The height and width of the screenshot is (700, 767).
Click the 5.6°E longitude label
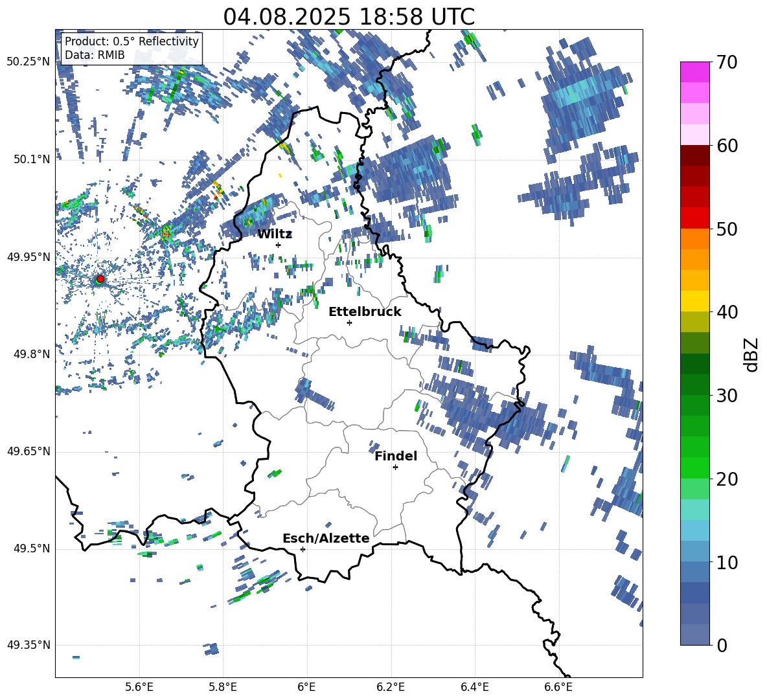139,687
